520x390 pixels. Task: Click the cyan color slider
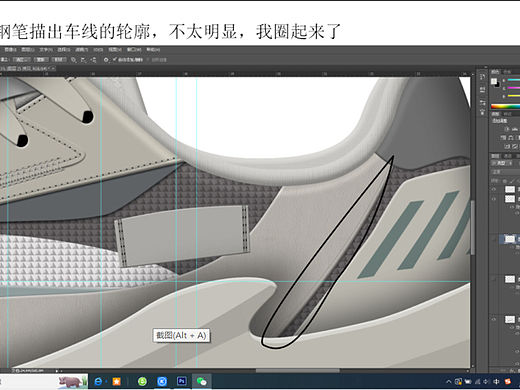coord(513,80)
